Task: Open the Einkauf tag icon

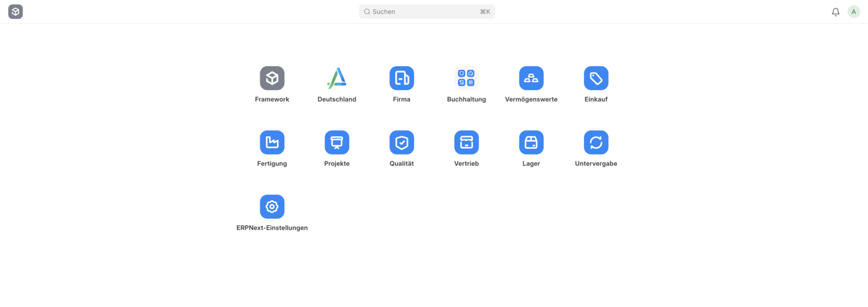Action: click(x=596, y=78)
